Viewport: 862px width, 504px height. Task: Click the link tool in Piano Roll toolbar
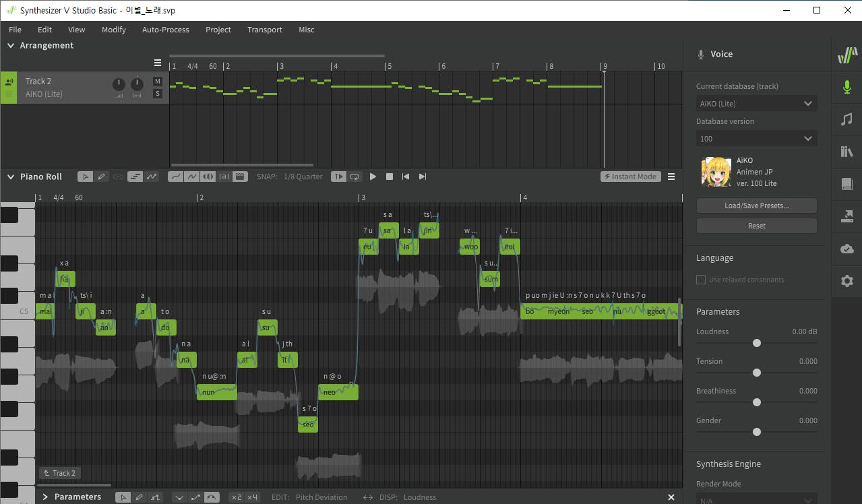118,177
